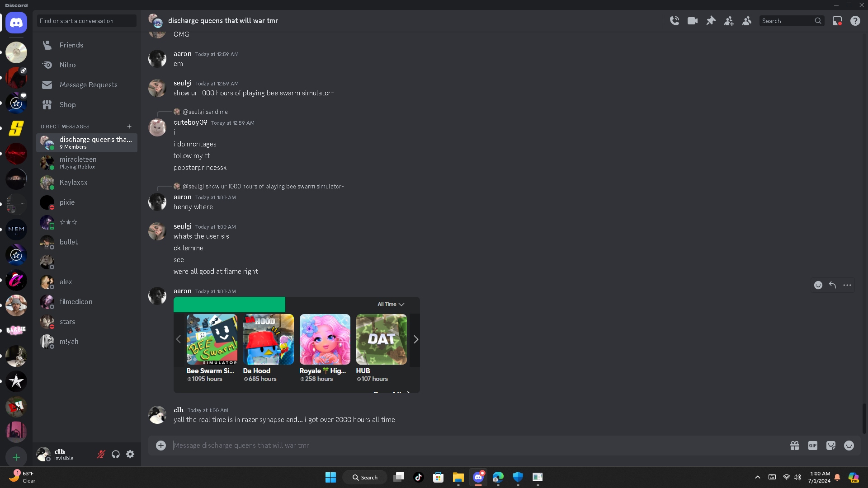Open Nitro page
The height and width of the screenshot is (488, 868).
[87, 65]
